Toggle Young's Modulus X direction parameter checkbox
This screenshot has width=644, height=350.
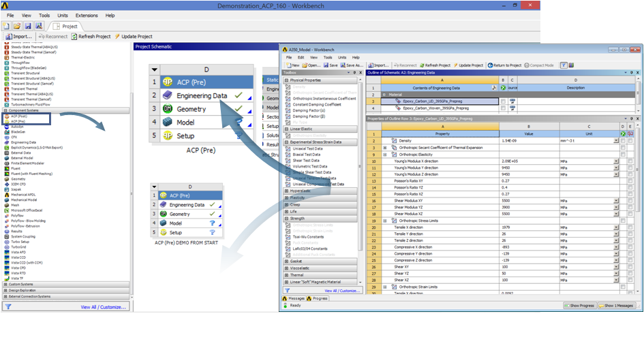(x=630, y=161)
